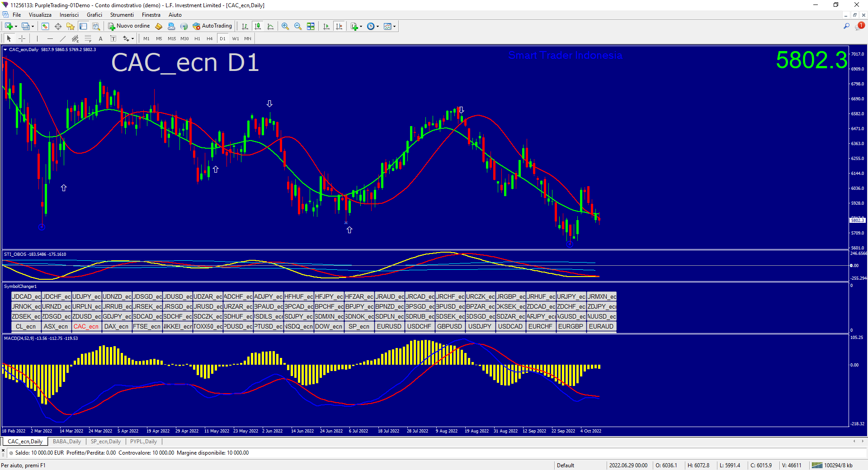The image size is (868, 470).
Task: Open the File menu
Action: coord(17,15)
